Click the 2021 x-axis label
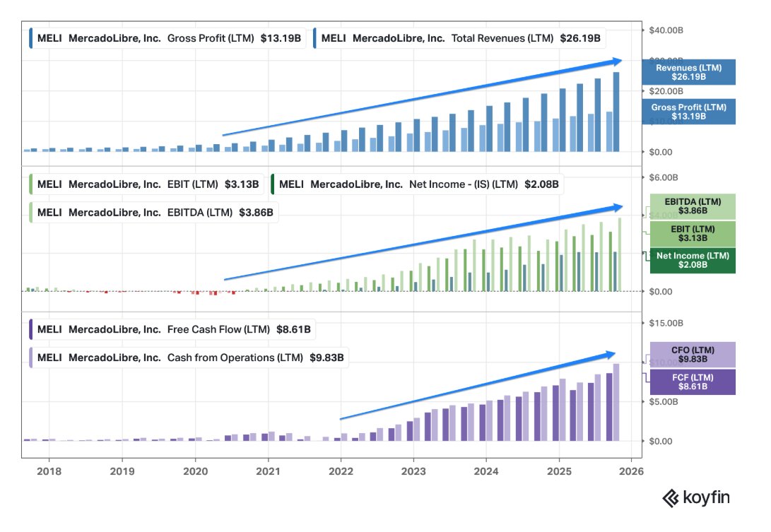 pos(268,471)
